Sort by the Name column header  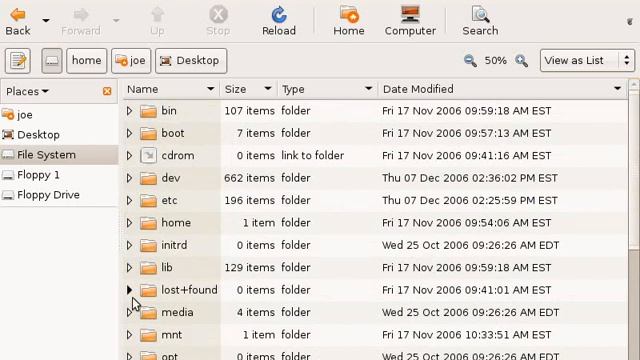[171, 89]
